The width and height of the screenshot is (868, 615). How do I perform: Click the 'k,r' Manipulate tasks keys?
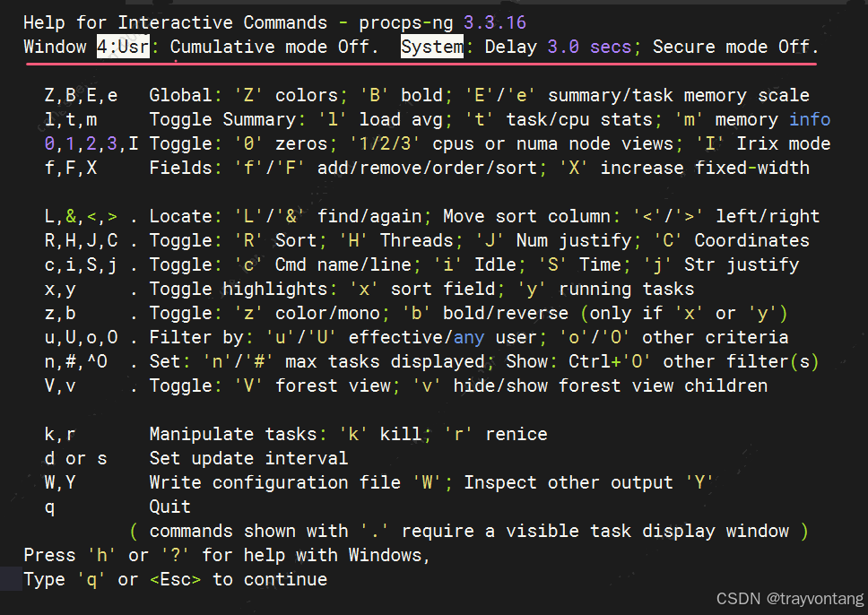(60, 434)
